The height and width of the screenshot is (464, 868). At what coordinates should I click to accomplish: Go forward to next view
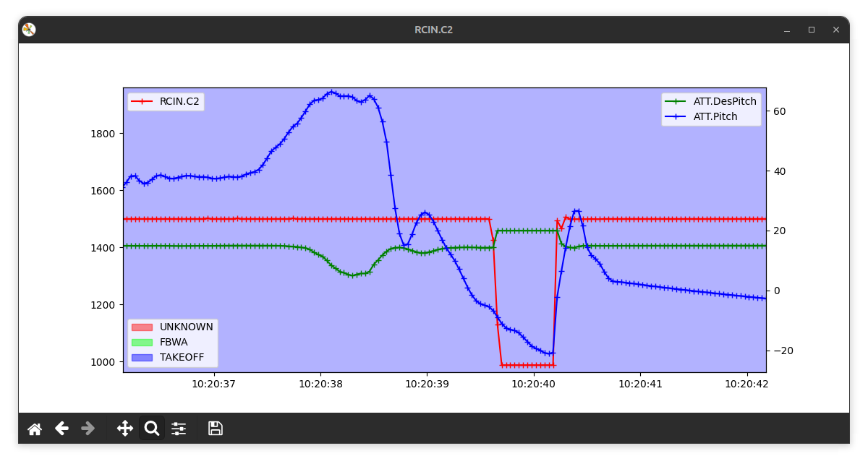tap(88, 429)
